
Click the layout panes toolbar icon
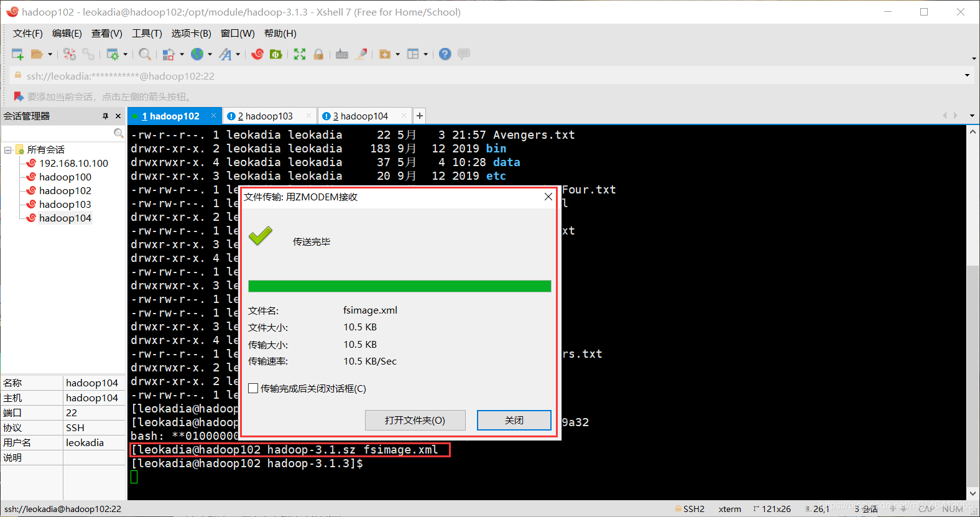tap(413, 54)
